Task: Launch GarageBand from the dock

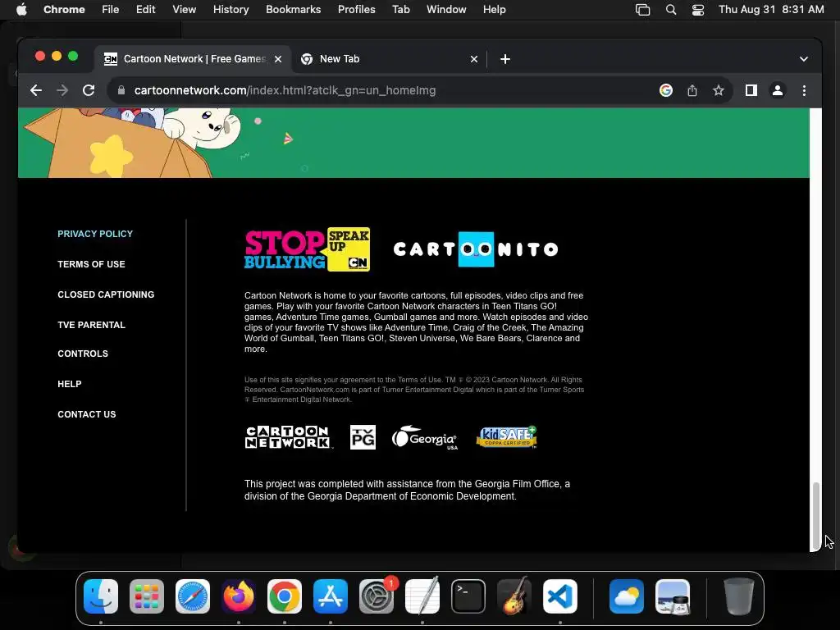Action: [514, 596]
